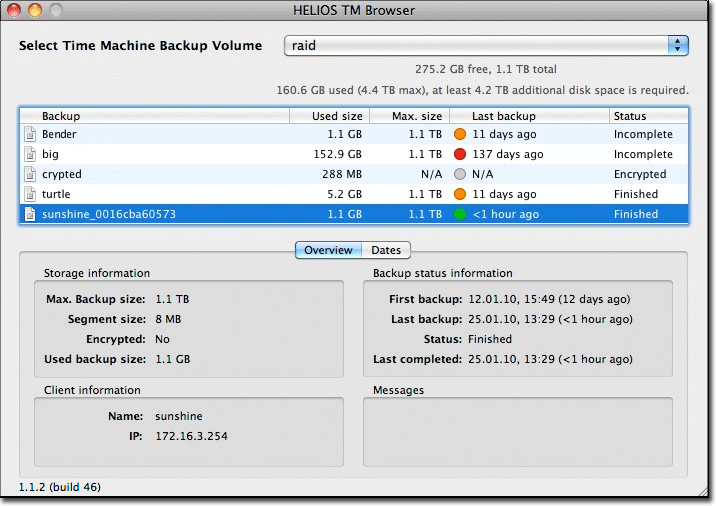Select the turtle backup row name
This screenshot has height=506, width=716.
(x=56, y=194)
